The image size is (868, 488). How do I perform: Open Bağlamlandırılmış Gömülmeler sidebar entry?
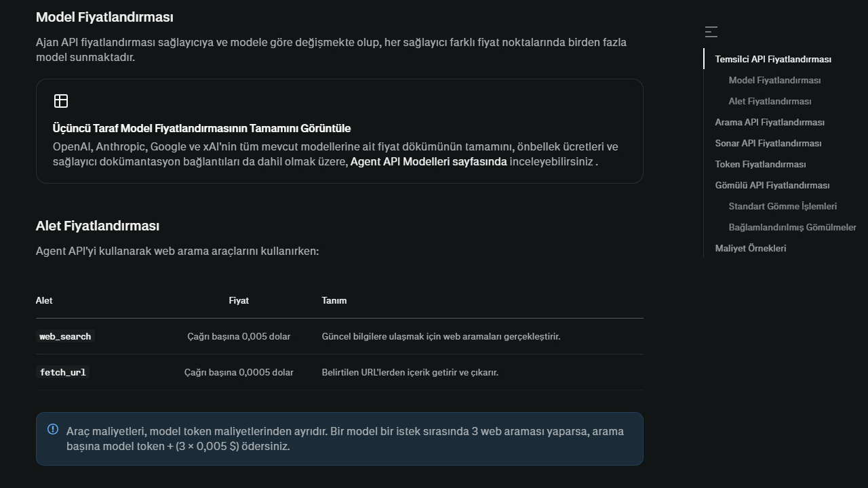792,227
